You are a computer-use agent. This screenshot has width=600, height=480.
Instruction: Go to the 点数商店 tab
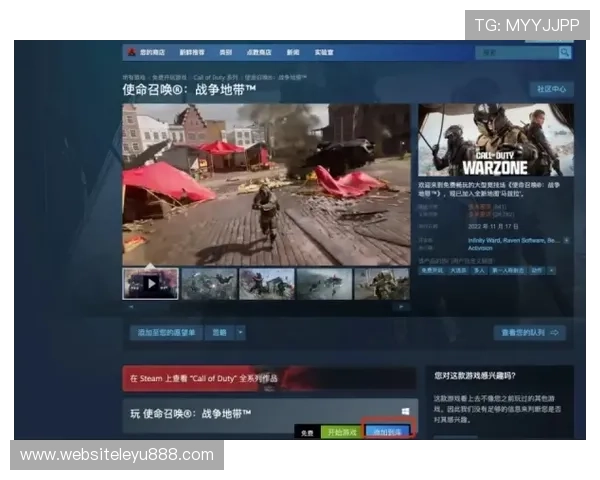[x=259, y=52]
